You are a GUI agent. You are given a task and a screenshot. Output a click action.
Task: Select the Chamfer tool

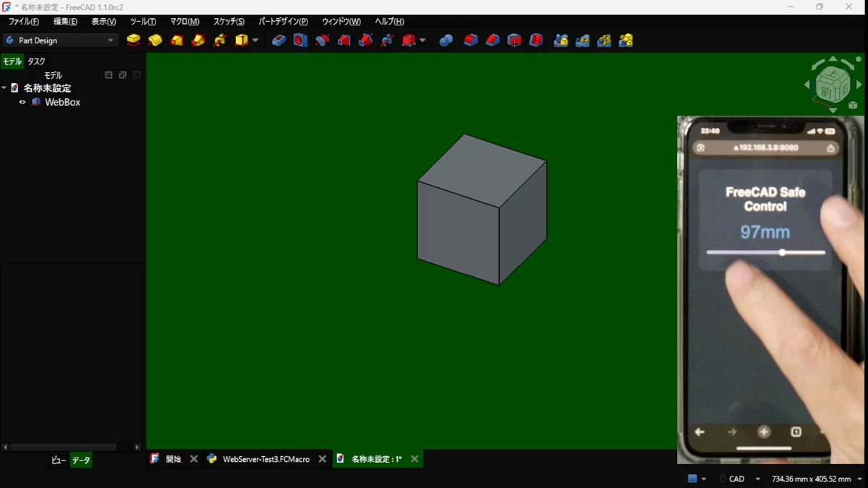(x=493, y=40)
